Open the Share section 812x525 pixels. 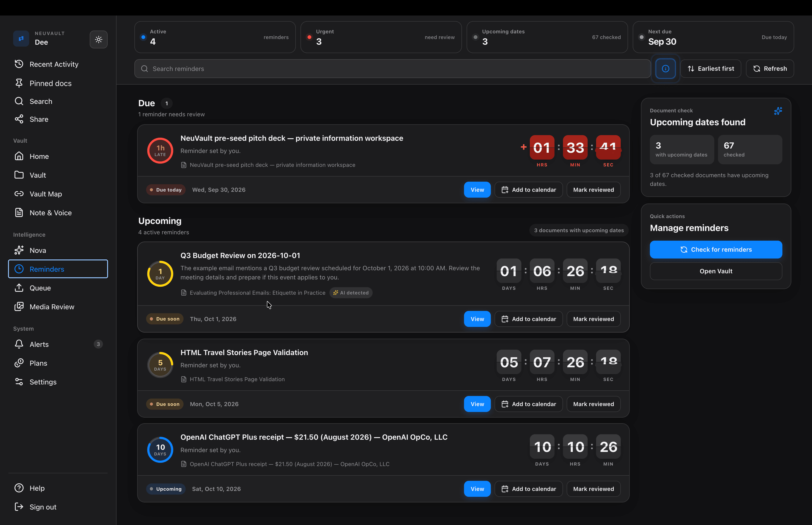click(x=58, y=119)
